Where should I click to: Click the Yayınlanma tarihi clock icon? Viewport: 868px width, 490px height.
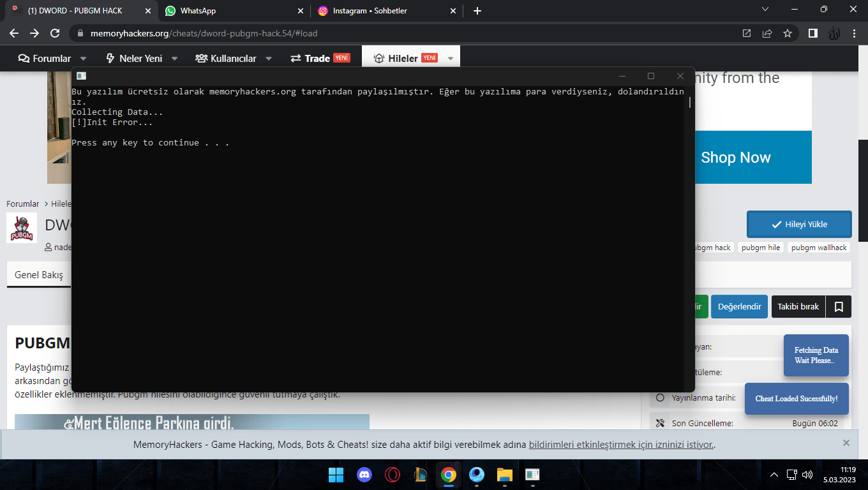point(660,397)
